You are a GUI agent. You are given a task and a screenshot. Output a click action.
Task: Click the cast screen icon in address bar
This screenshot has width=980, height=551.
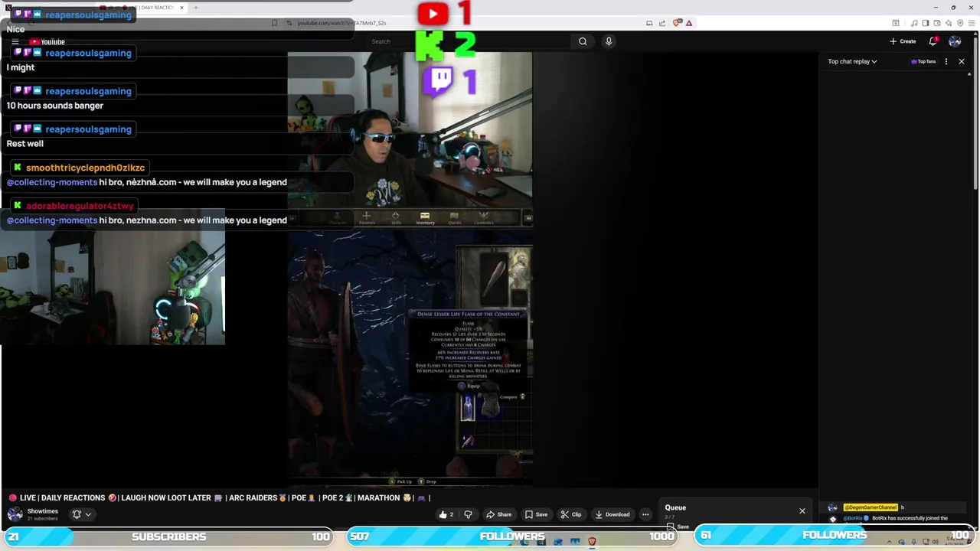pos(649,23)
